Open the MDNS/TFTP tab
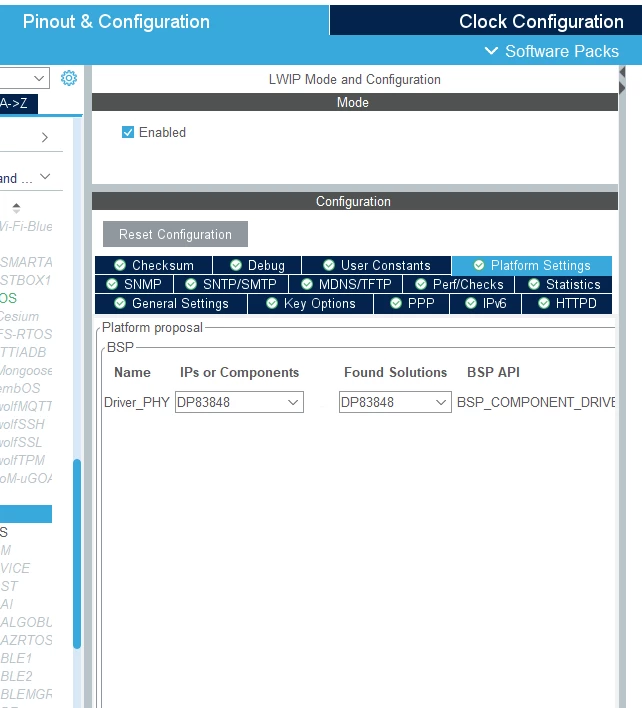 [345, 284]
